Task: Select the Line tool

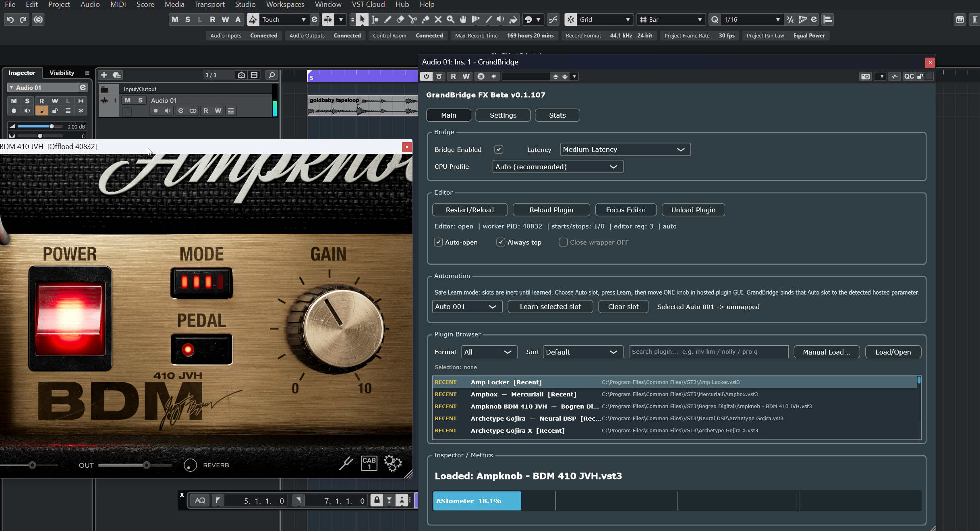Action: [x=488, y=19]
